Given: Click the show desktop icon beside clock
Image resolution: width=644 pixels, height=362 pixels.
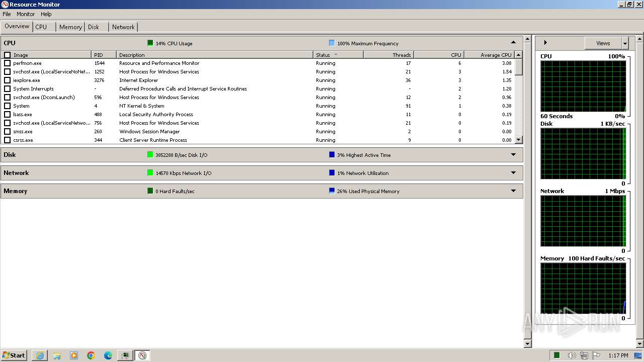Looking at the screenshot, I should coord(638,355).
